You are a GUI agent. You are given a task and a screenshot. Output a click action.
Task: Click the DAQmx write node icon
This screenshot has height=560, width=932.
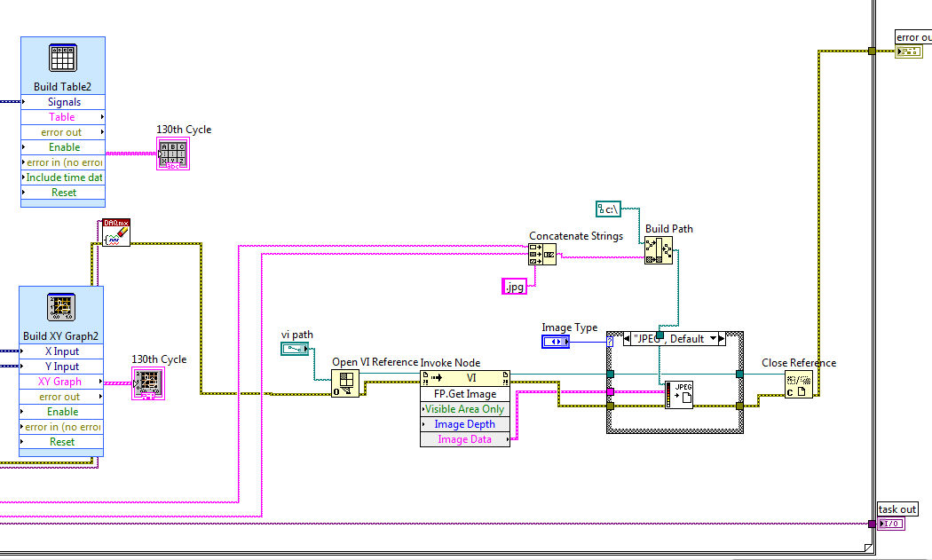pos(116,233)
